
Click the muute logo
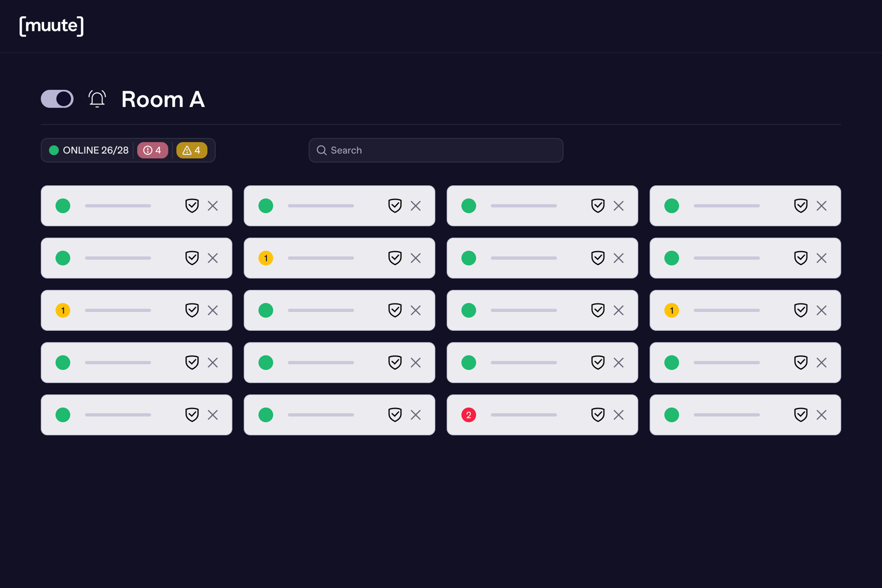[x=52, y=26]
